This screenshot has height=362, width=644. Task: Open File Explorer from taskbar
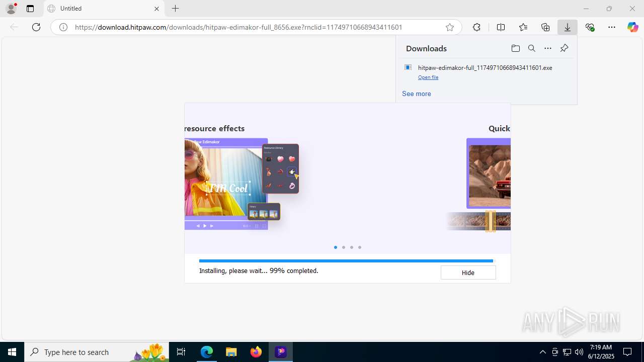point(231,352)
